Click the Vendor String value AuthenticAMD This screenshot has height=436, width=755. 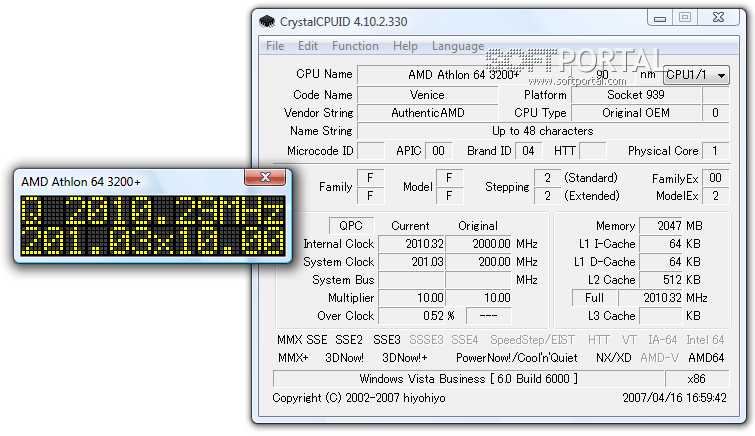427,113
